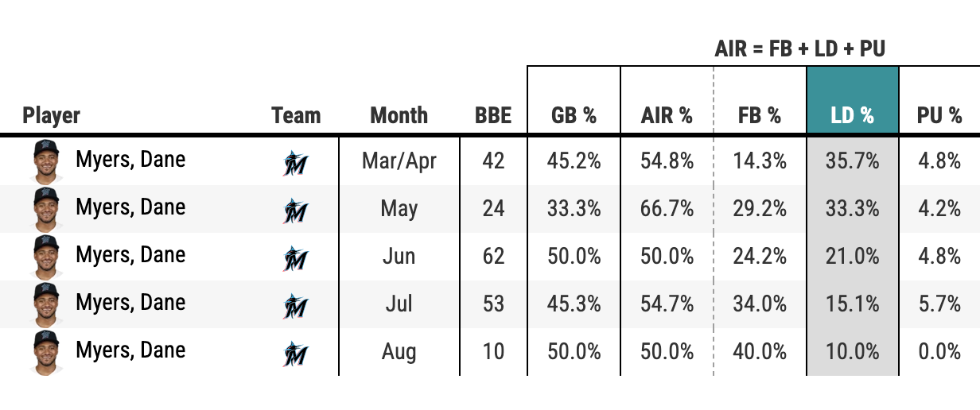
Task: Sort table by the LD % column
Action: click(x=852, y=115)
